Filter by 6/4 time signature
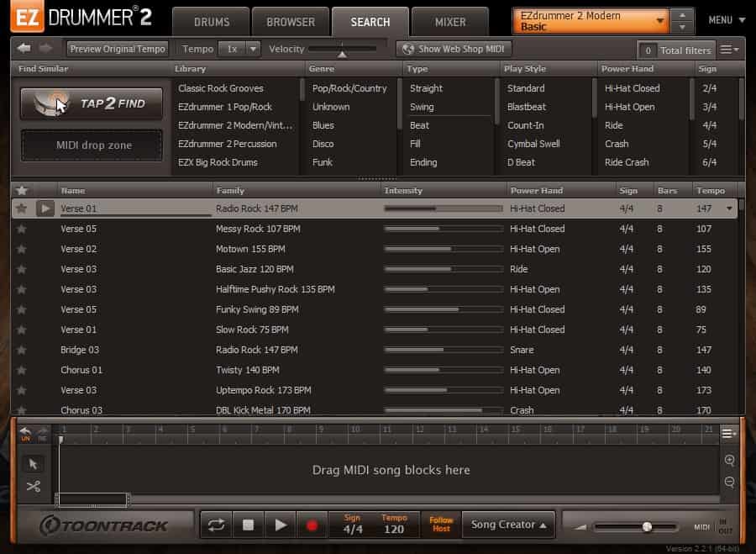 click(x=709, y=162)
